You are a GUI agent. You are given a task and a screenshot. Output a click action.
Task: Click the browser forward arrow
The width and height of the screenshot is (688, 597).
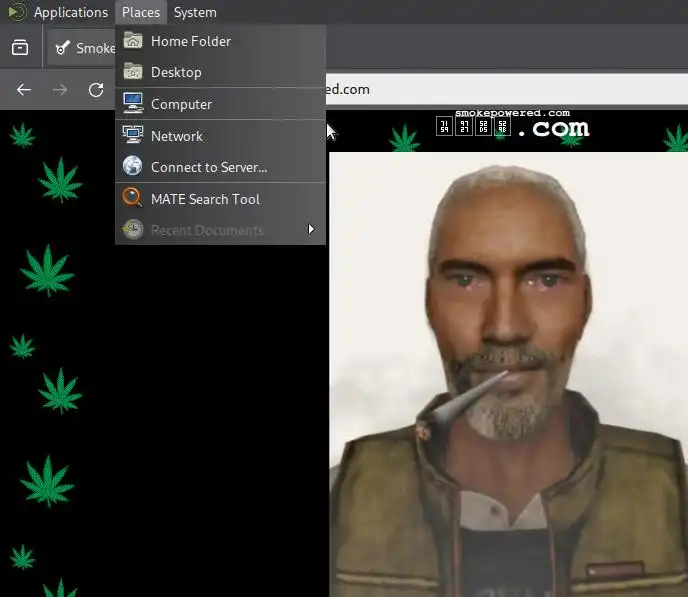(x=60, y=90)
